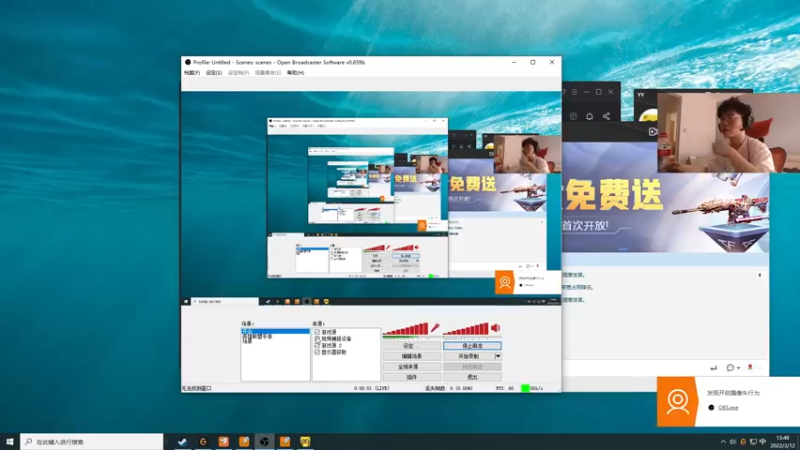The height and width of the screenshot is (450, 800).
Task: Click the 设定... settings button
Action: pyautogui.click(x=412, y=346)
